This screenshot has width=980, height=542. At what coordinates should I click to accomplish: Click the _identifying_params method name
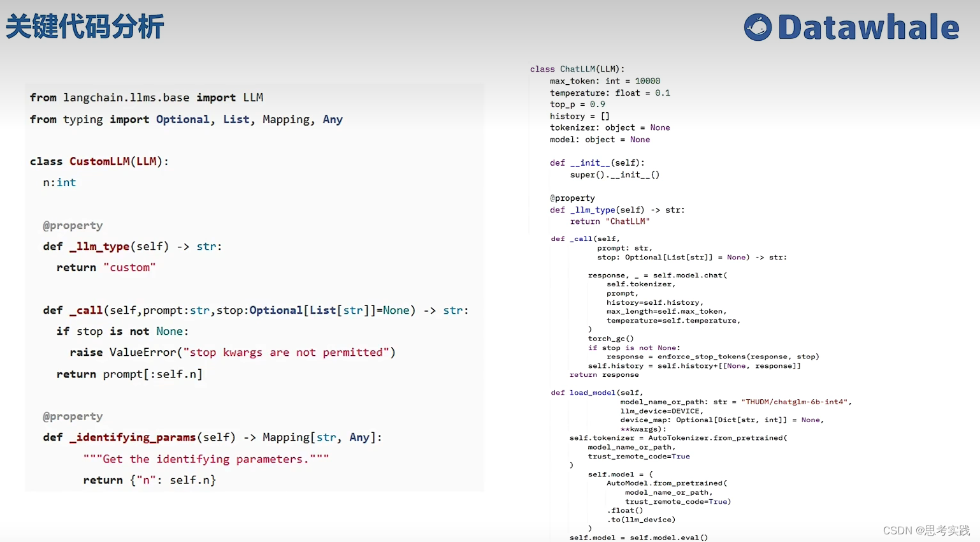click(x=132, y=437)
